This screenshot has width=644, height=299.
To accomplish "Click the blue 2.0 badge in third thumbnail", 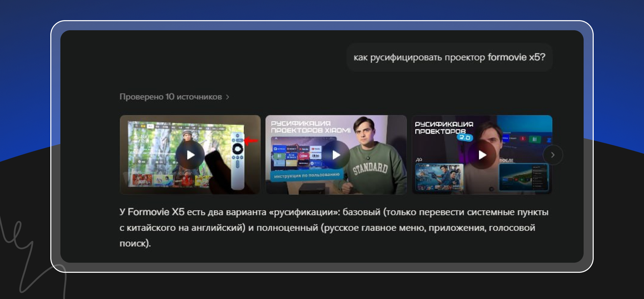I will pyautogui.click(x=465, y=137).
